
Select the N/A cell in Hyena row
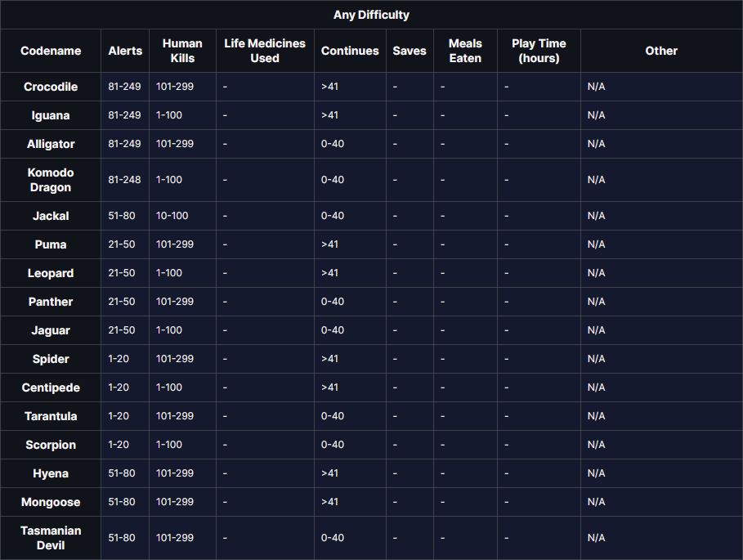point(596,473)
